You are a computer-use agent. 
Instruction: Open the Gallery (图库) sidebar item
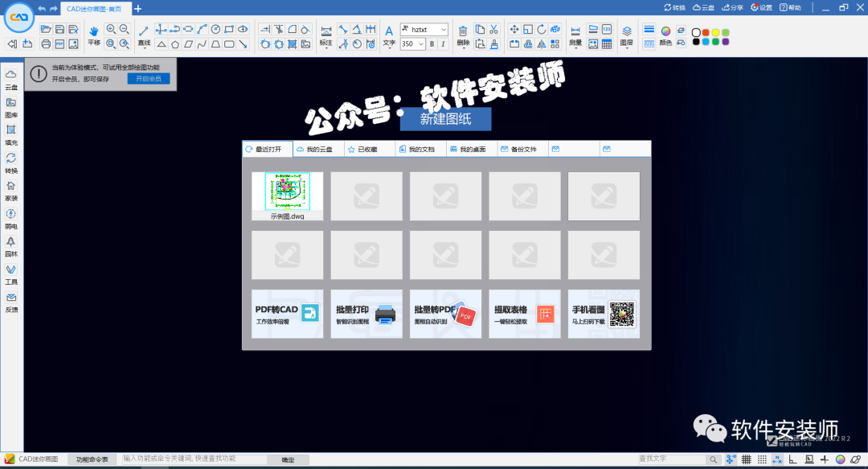11,108
